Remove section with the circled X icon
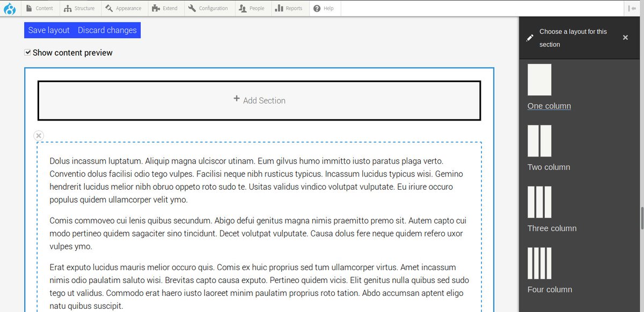The width and height of the screenshot is (644, 312). (39, 135)
